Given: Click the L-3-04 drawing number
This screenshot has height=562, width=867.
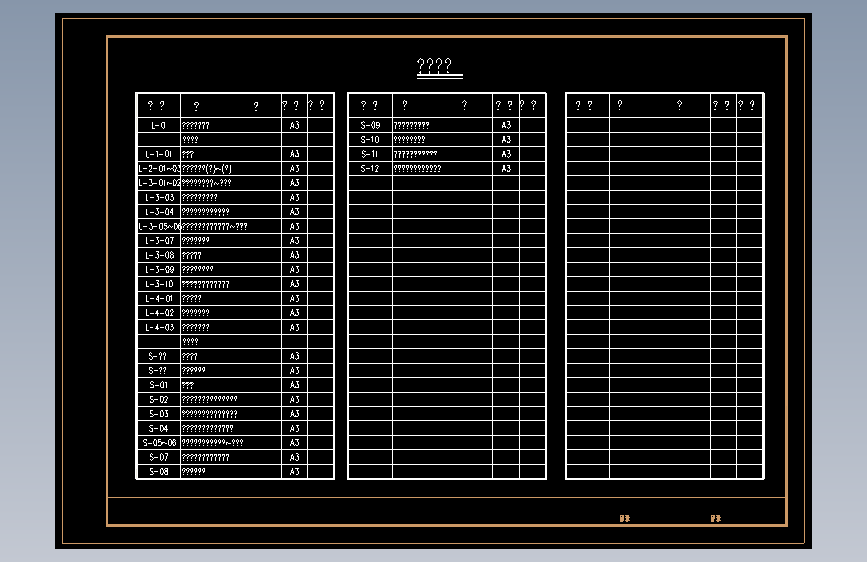Looking at the screenshot, I should 159,212.
